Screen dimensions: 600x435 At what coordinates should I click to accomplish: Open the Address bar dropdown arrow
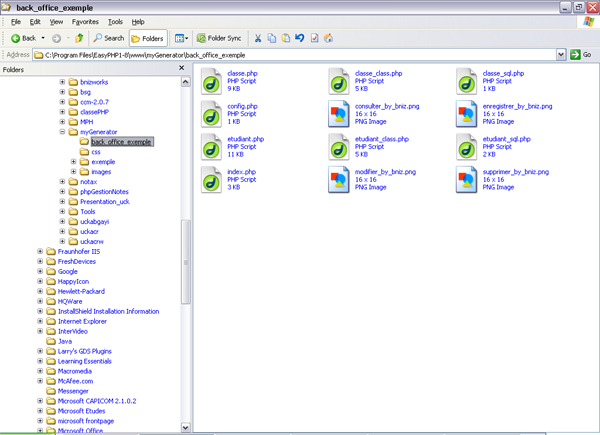tap(561, 54)
